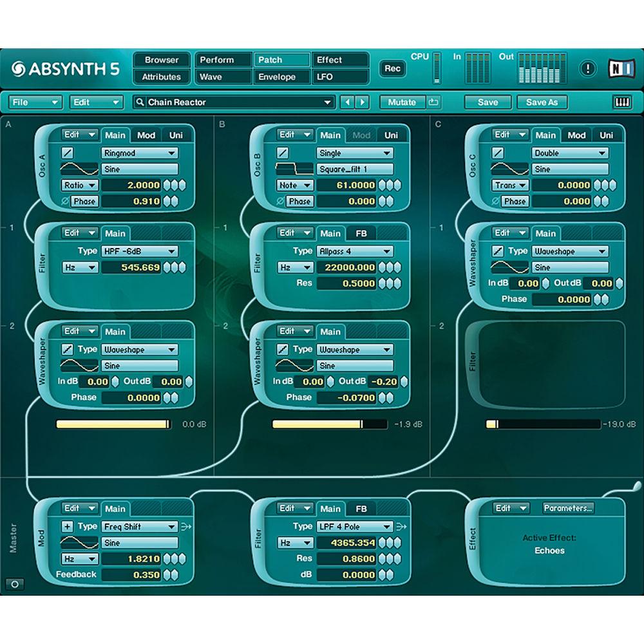Click the Chain Reactor patch name field
This screenshot has width=644, height=644.
click(x=232, y=102)
